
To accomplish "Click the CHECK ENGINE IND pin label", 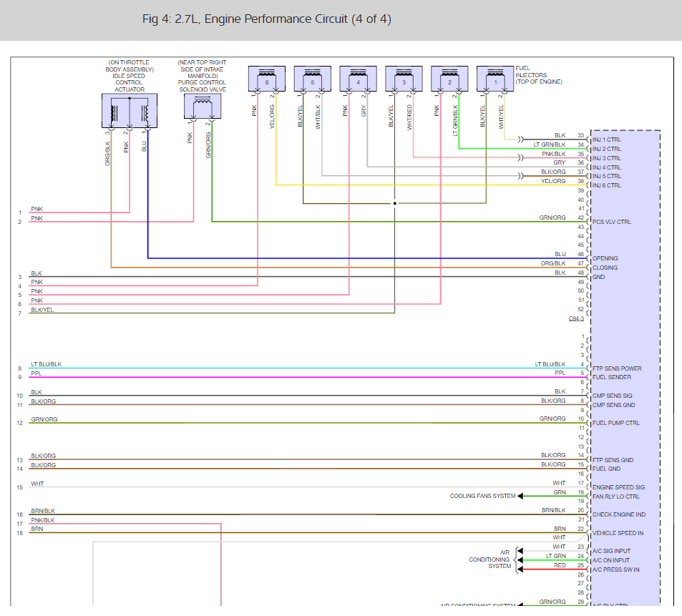I will tap(619, 514).
